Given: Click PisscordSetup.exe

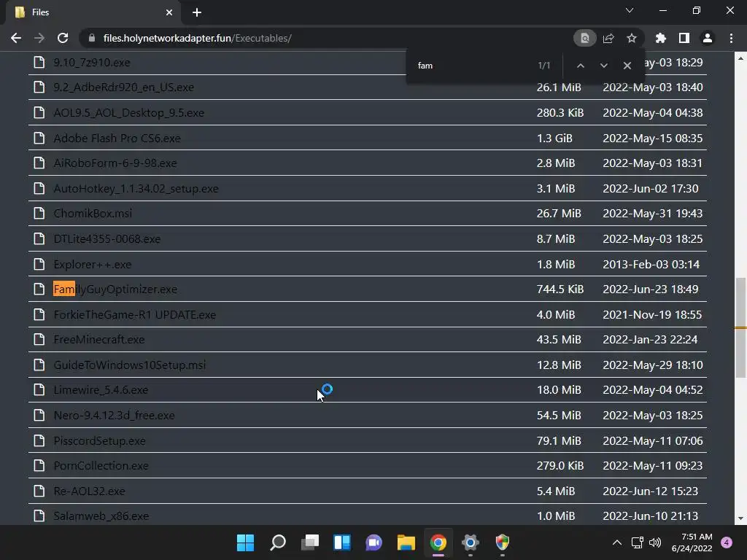Looking at the screenshot, I should 99,441.
